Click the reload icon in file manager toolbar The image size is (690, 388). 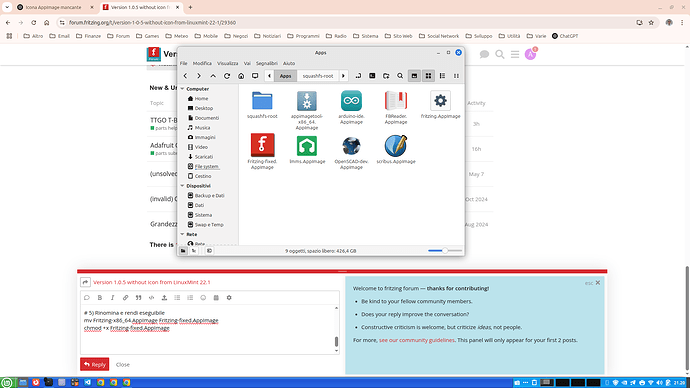(x=227, y=76)
